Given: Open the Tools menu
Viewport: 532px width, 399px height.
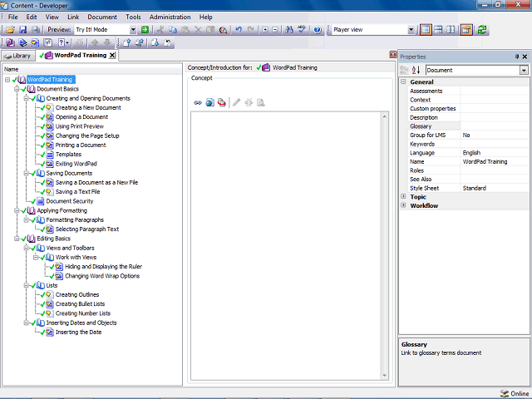Looking at the screenshot, I should pyautogui.click(x=133, y=17).
